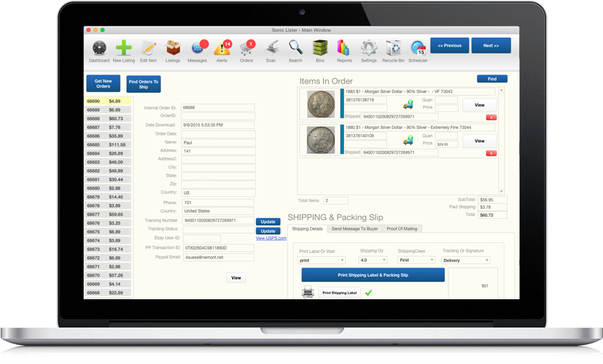Image resolution: width=603 pixels, height=364 pixels.
Task: Open the Tracking Or Signature dropdown
Action: pyautogui.click(x=465, y=260)
